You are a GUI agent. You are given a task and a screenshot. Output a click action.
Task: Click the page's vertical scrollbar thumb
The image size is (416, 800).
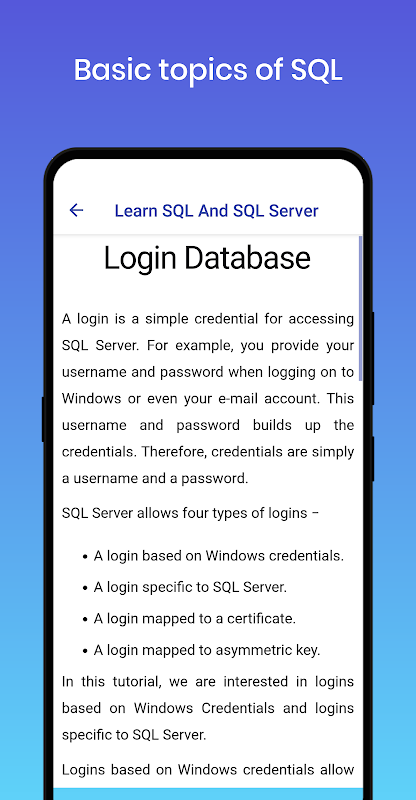[x=360, y=308]
